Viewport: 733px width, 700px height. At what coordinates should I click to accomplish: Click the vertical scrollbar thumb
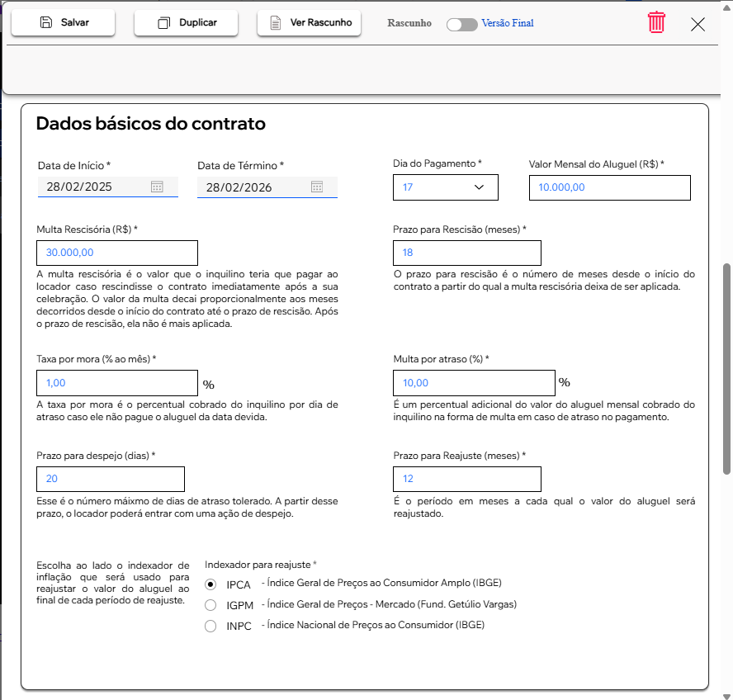(726, 370)
